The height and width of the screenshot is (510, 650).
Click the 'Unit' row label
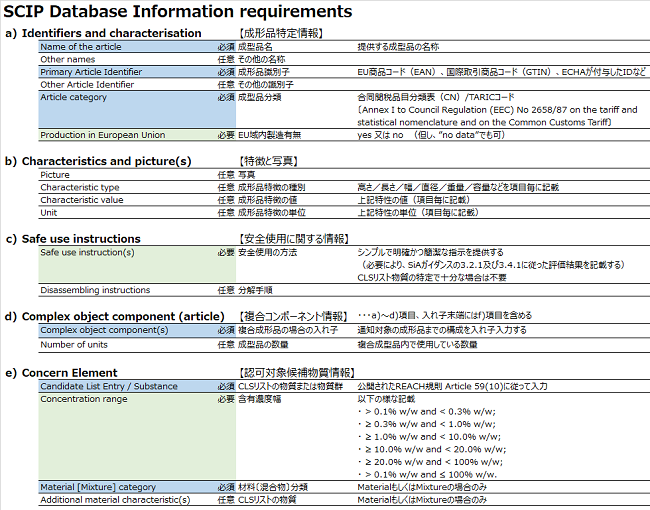(x=49, y=213)
